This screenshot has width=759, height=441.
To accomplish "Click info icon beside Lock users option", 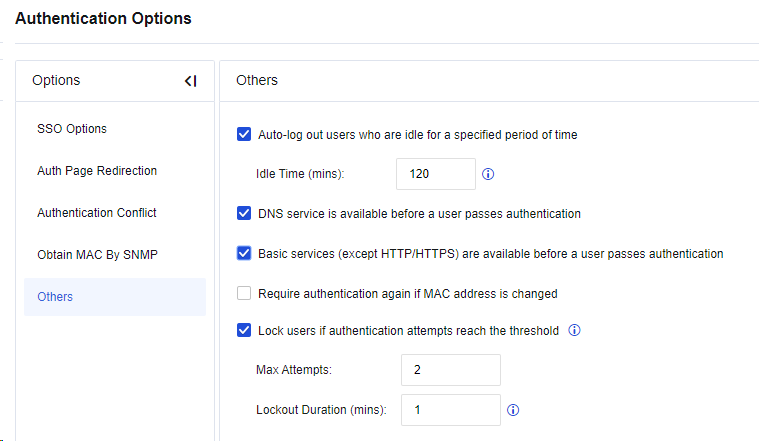I will click(x=575, y=330).
